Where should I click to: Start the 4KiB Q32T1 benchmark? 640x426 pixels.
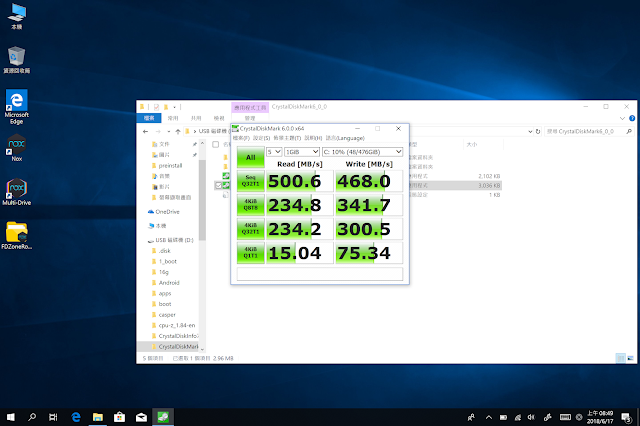tap(251, 229)
